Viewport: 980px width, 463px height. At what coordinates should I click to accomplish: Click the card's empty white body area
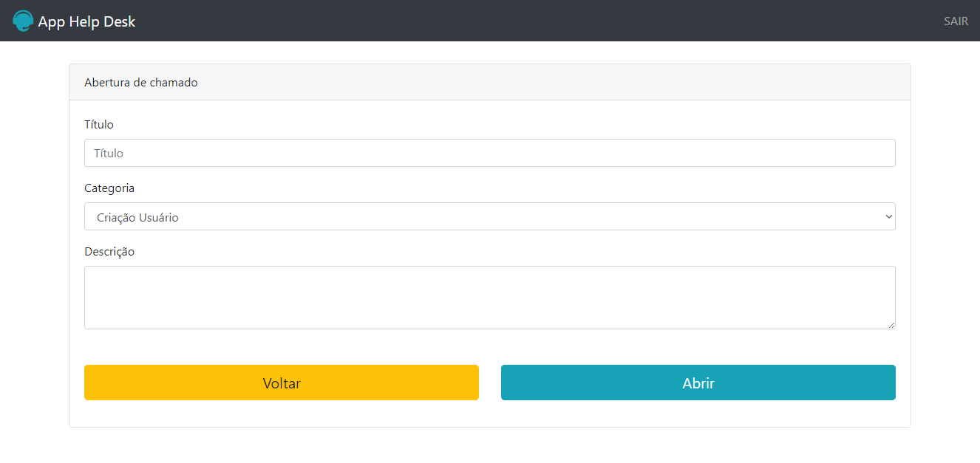point(489,347)
